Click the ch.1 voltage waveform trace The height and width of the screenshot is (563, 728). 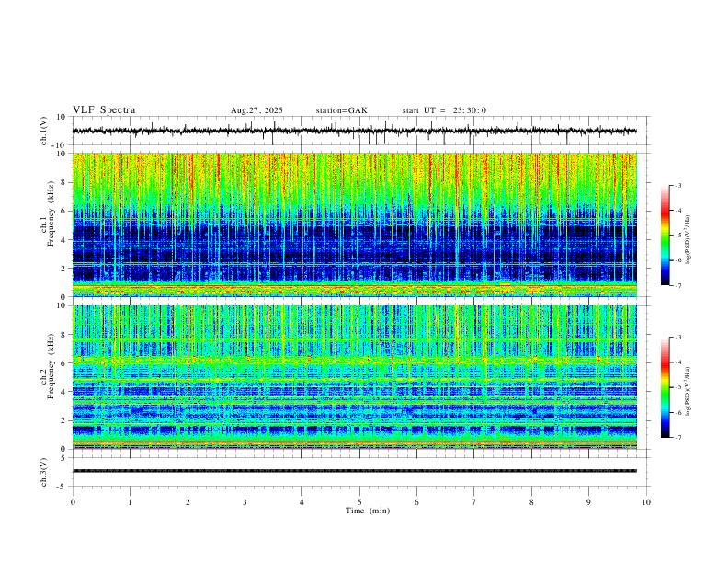click(x=355, y=131)
